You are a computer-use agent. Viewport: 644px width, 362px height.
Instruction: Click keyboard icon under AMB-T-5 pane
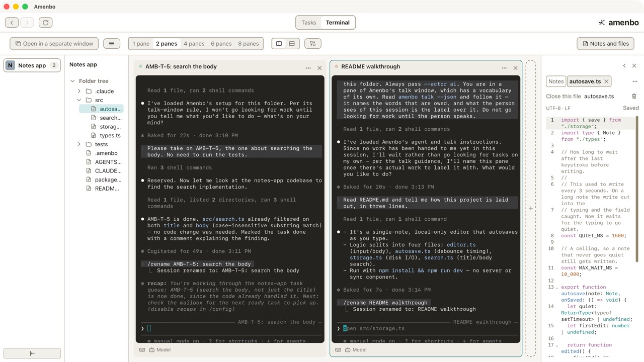142,349
